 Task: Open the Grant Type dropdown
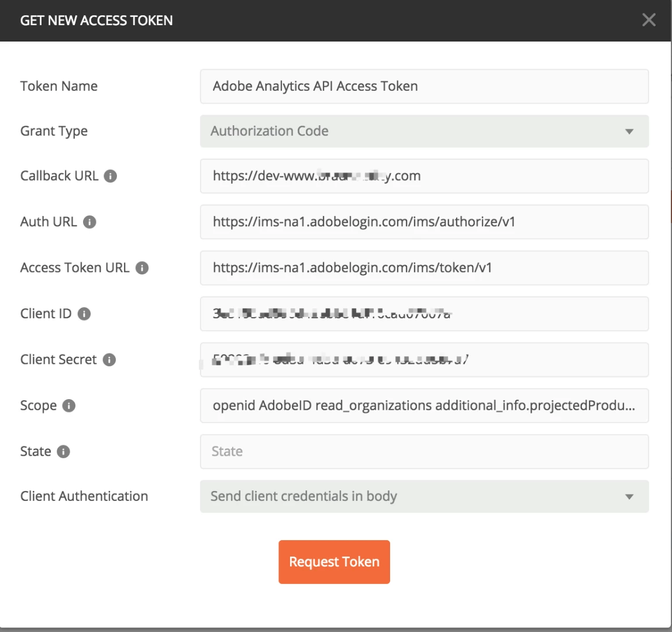tap(424, 131)
